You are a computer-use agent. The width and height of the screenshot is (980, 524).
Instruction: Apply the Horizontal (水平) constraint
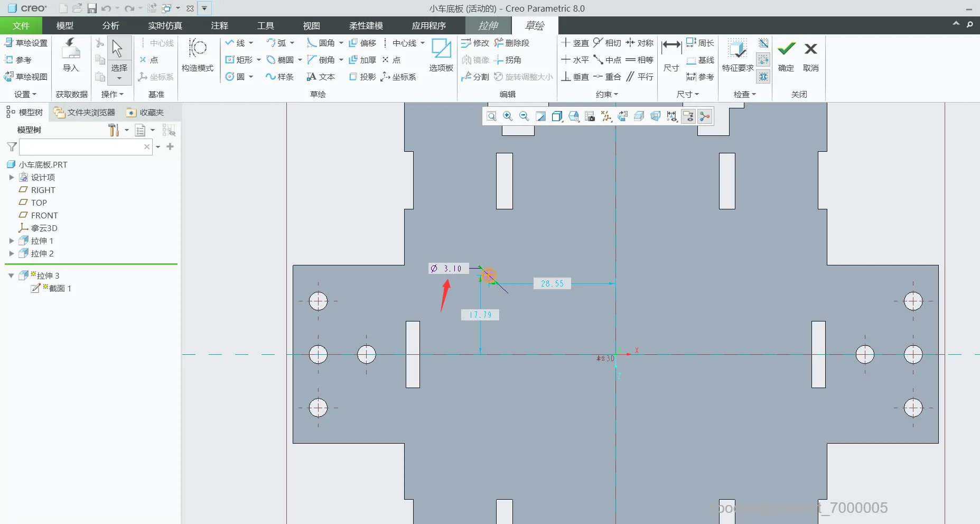point(575,60)
